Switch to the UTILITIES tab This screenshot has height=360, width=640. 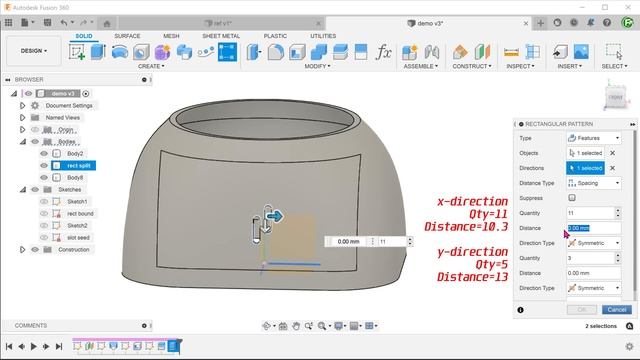click(323, 36)
